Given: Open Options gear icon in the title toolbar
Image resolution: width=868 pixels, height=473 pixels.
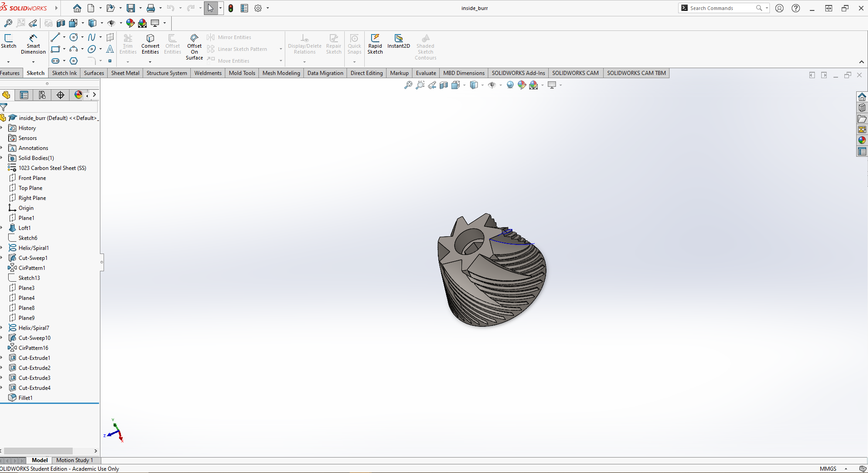Looking at the screenshot, I should [258, 8].
